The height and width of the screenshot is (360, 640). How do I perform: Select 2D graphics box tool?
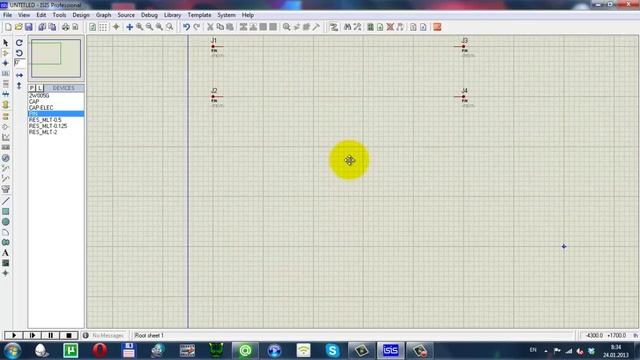point(6,211)
